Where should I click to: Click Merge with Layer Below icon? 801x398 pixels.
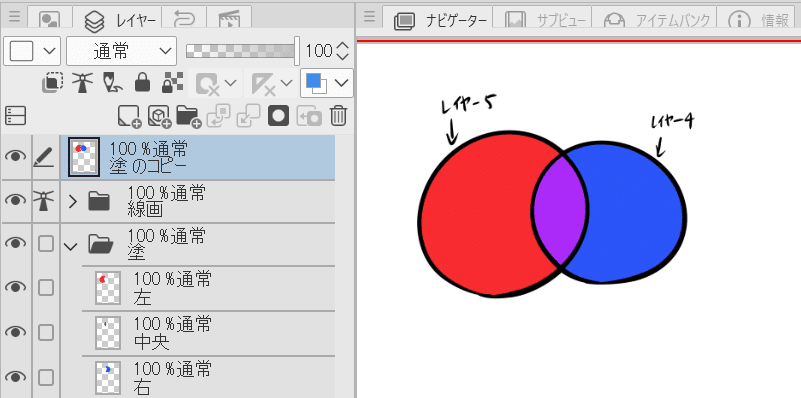tap(249, 116)
